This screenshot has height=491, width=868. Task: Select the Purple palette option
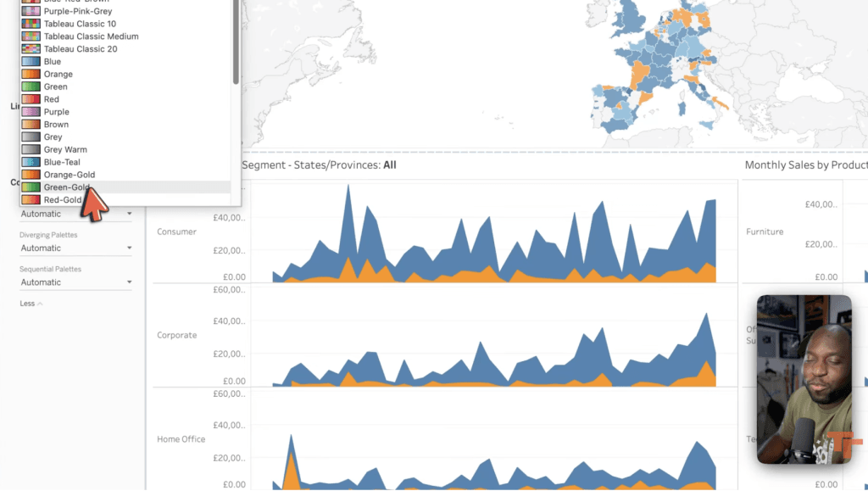(56, 112)
